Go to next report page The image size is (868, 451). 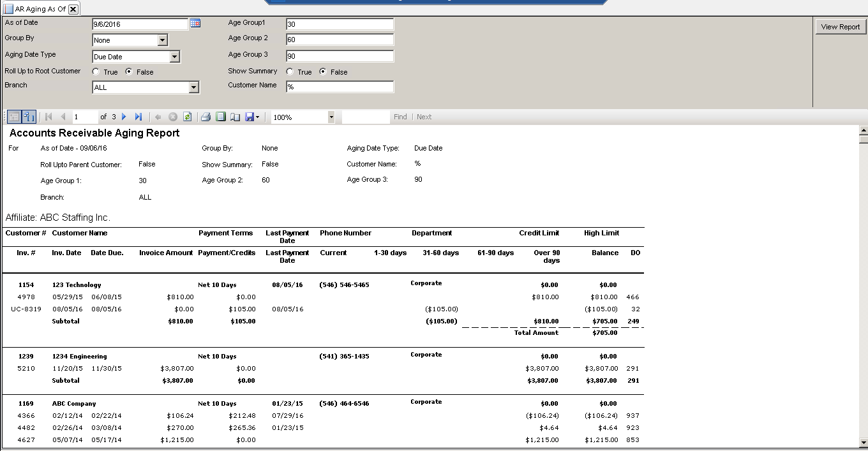[x=124, y=117]
